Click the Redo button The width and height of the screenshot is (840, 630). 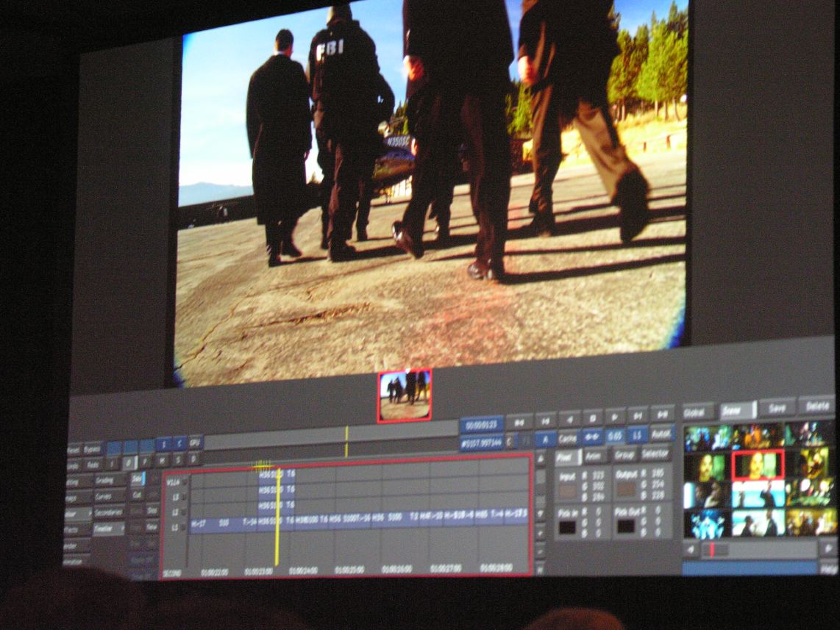[93, 465]
